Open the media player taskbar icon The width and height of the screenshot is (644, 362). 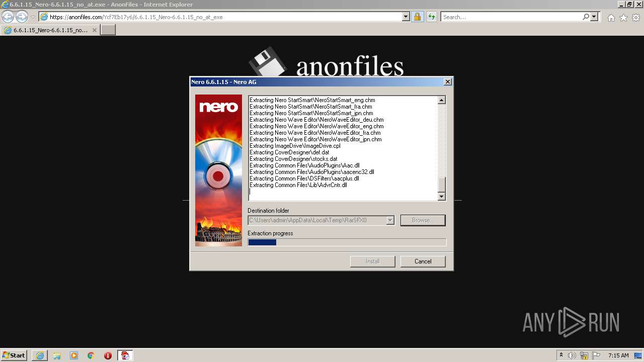pos(74,355)
